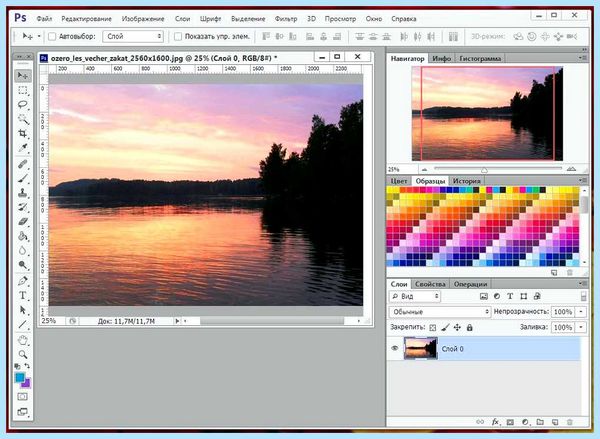
Task: Swap foreground and background colors
Action: [27, 366]
